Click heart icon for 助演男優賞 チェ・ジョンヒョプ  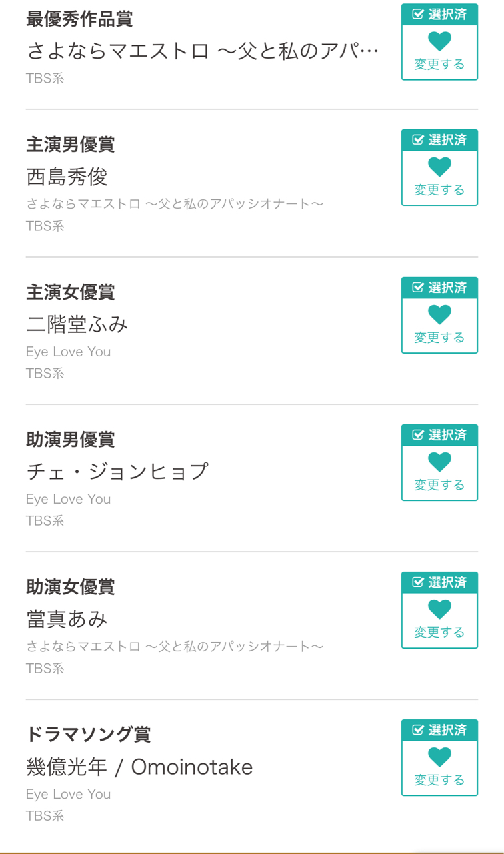click(439, 462)
